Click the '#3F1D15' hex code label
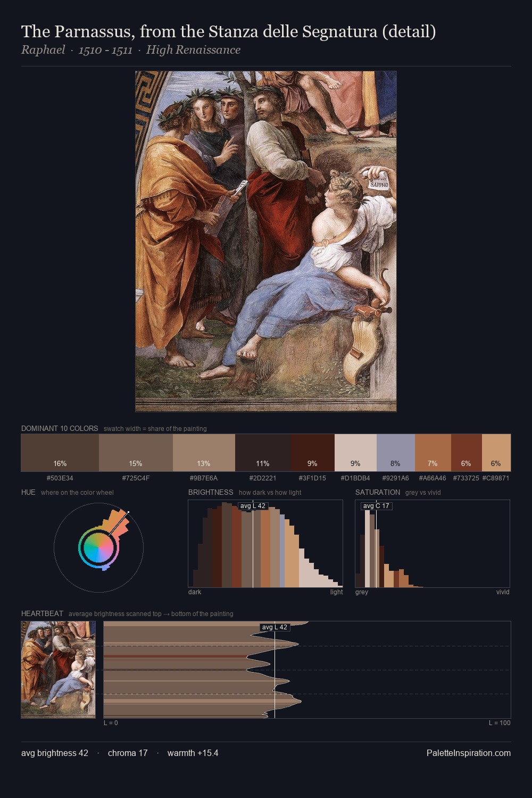Viewport: 532px width, 798px height. 312,478
